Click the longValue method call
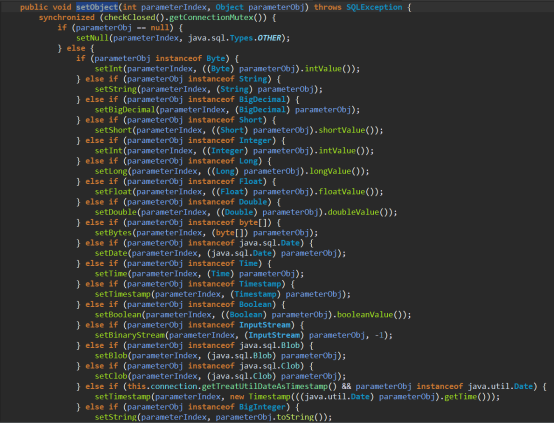This screenshot has width=554, height=424. pos(330,171)
